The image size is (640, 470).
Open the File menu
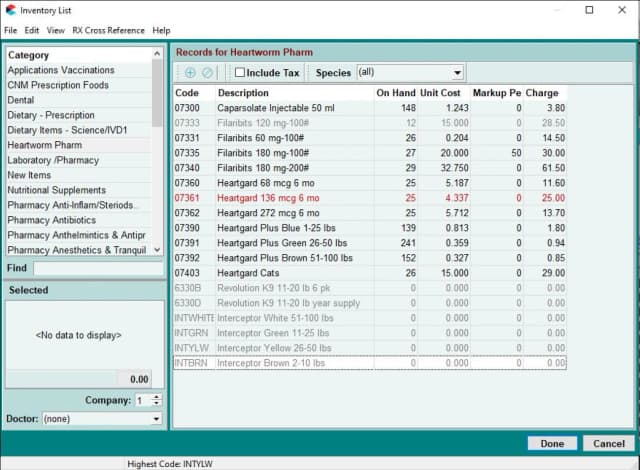coord(10,31)
